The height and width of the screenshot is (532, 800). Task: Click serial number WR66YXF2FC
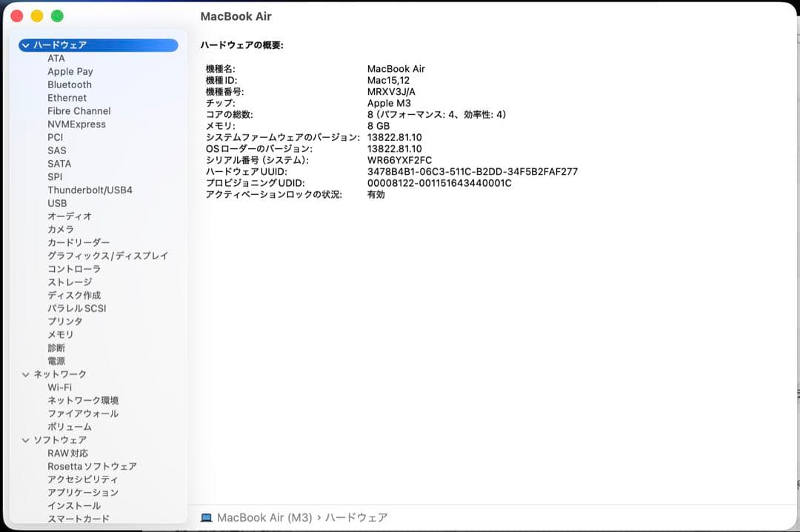(399, 160)
